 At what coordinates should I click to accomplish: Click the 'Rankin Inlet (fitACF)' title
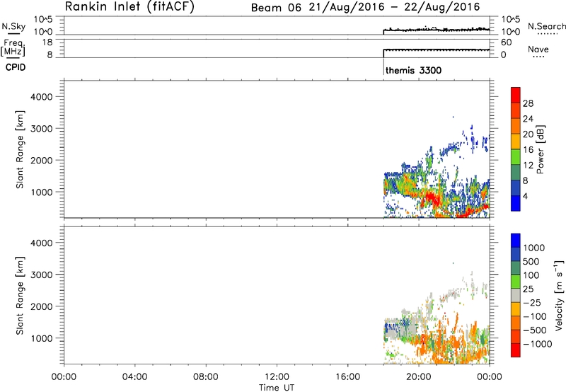coord(129,7)
